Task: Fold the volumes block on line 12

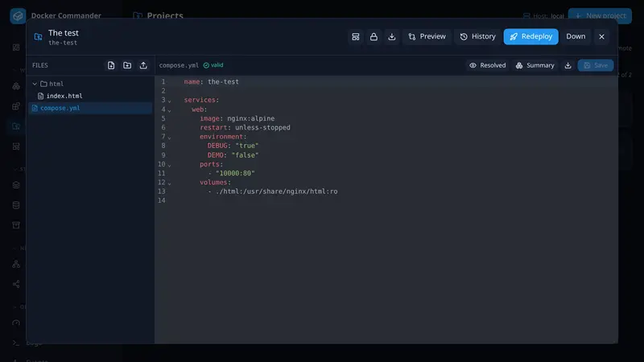Action: tap(169, 183)
